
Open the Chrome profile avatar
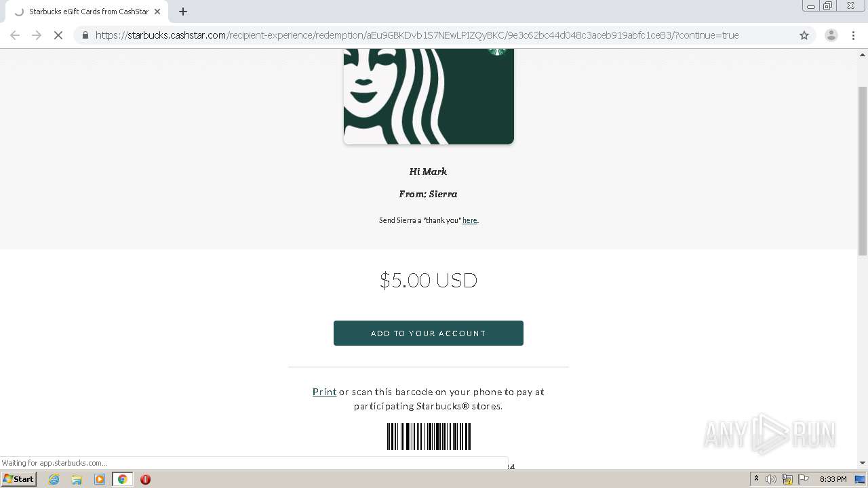(831, 35)
